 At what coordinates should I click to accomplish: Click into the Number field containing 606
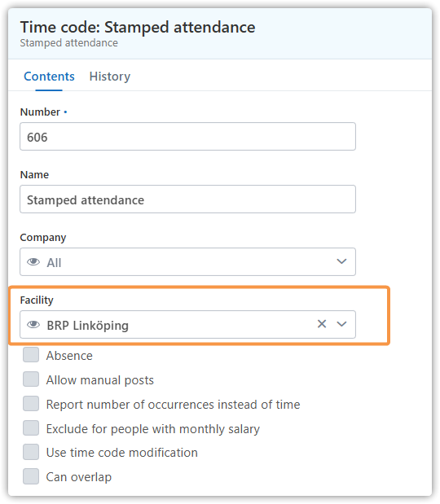point(188,136)
